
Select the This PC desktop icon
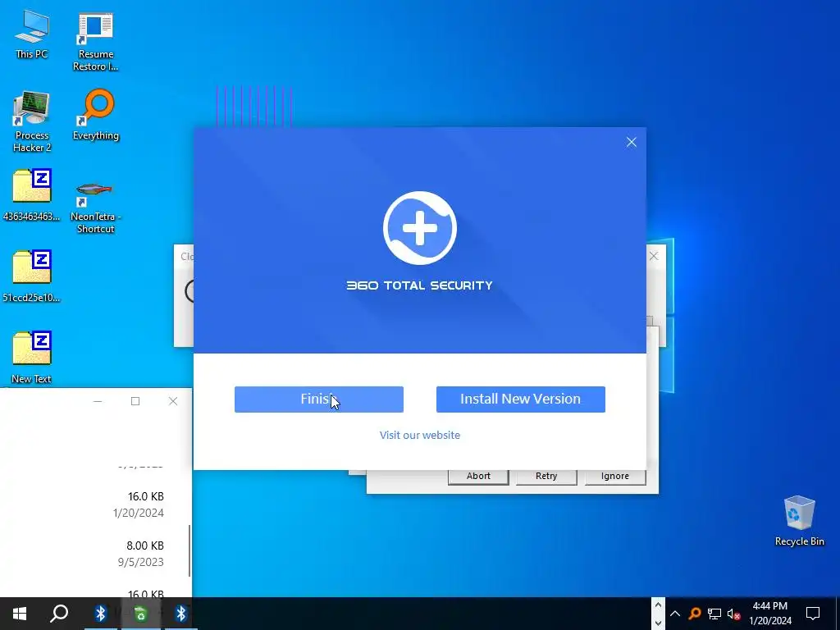(32, 34)
